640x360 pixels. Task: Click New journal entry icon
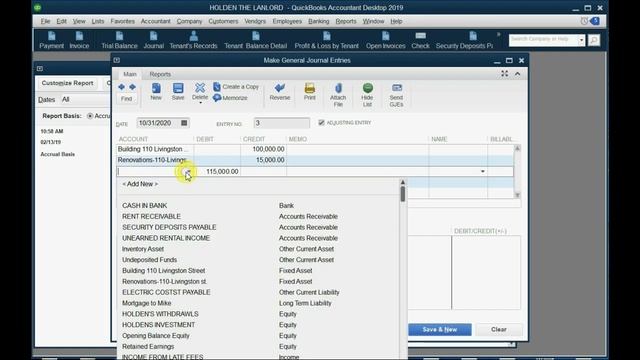click(x=156, y=91)
